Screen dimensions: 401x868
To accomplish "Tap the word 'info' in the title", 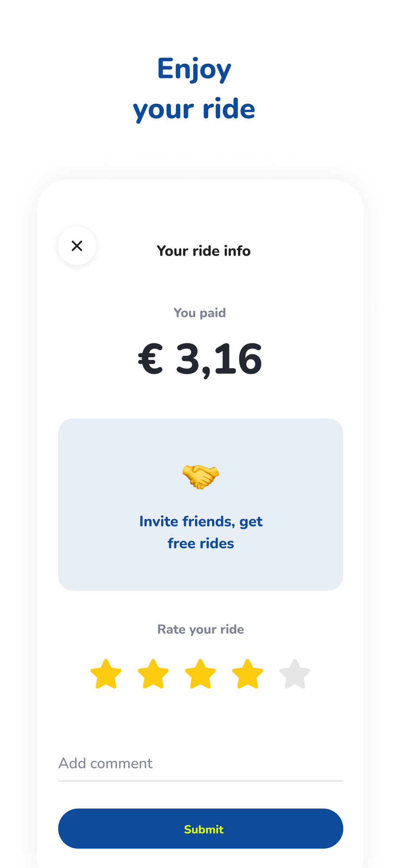I will pyautogui.click(x=237, y=251).
